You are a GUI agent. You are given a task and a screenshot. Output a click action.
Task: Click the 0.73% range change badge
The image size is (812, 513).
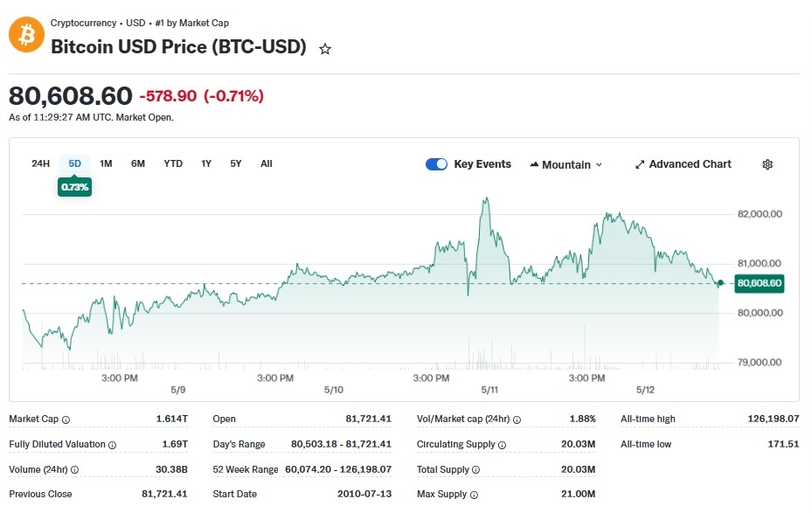point(74,187)
